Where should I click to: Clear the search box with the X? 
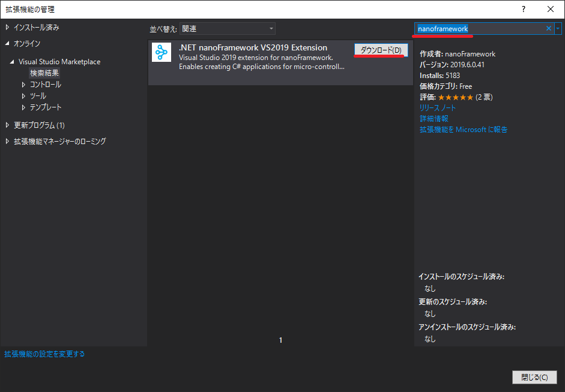coord(548,28)
